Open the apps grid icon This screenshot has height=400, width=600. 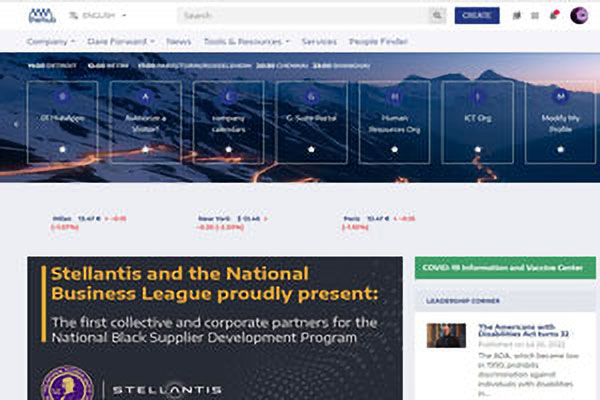[x=535, y=16]
